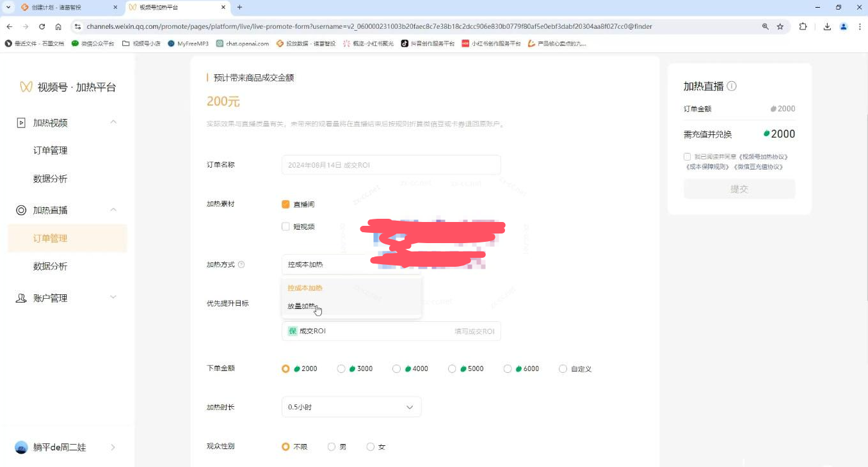Screen dimensions: 868x467
Task: Select the 3000 order amount radio
Action: [x=341, y=368]
